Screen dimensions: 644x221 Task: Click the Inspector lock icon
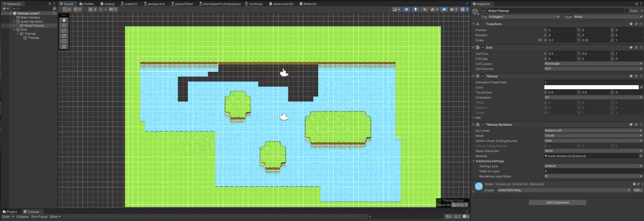636,4
